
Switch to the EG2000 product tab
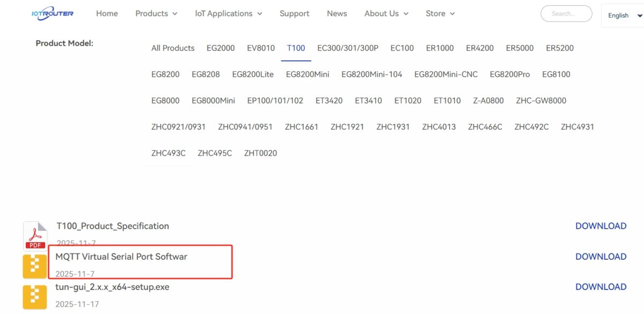click(x=221, y=48)
